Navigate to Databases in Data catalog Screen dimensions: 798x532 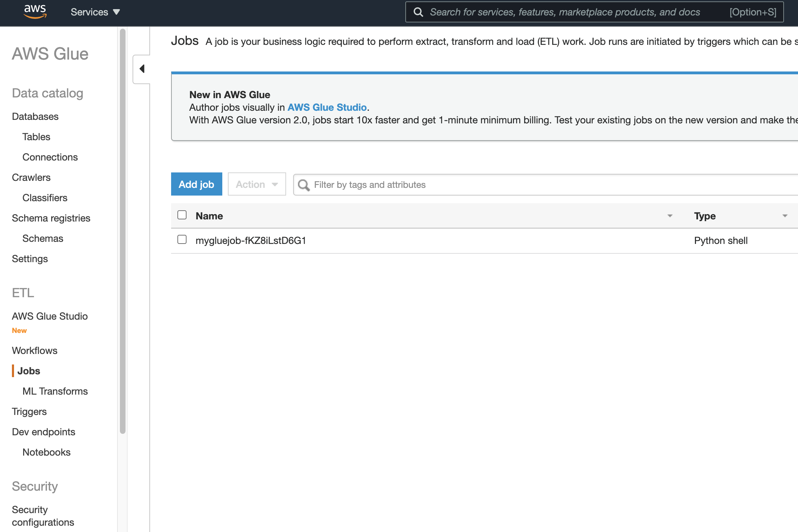pos(35,116)
